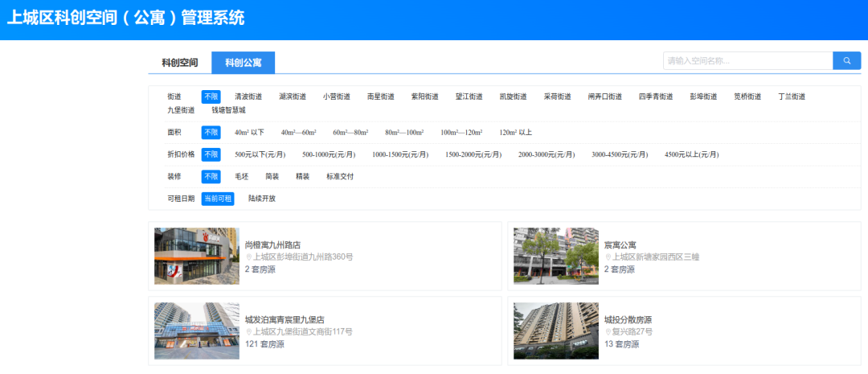Screen dimensions: 868x374
Task: Open listing title 城投分散房源
Action: tap(628, 319)
